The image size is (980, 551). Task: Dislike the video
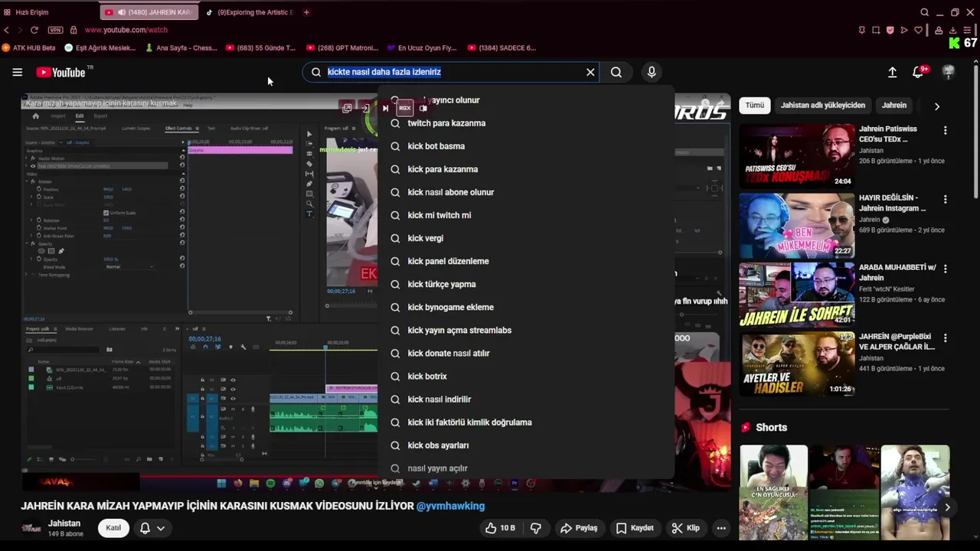[536, 528]
